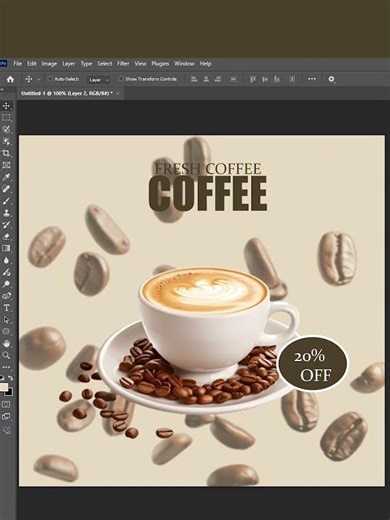The width and height of the screenshot is (390, 520).
Task: Select the Ellipse shape tool
Action: [6, 331]
